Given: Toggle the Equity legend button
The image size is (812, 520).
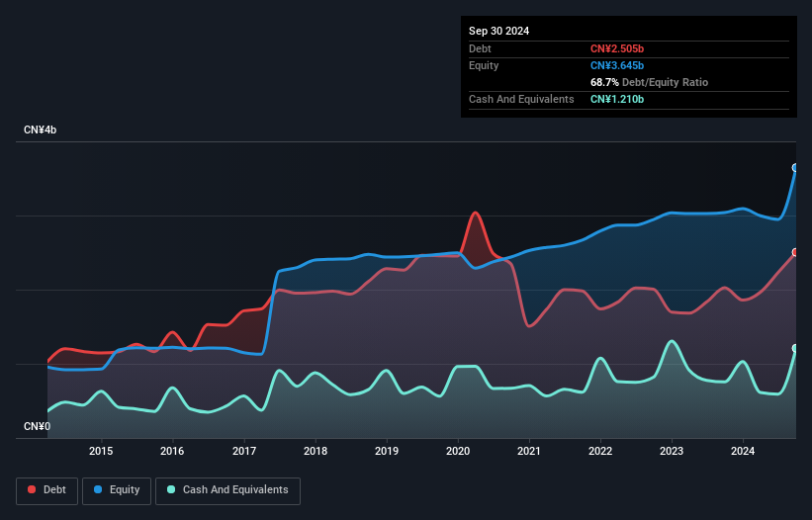Looking at the screenshot, I should [x=117, y=490].
